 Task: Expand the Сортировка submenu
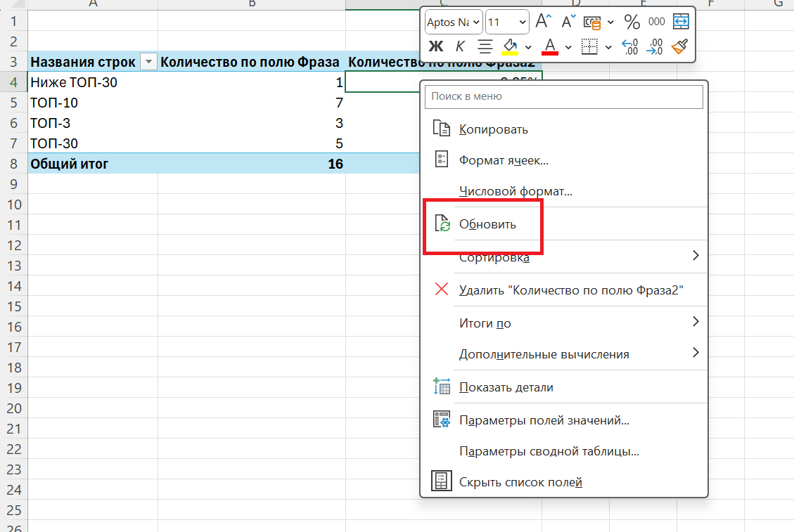point(563,257)
